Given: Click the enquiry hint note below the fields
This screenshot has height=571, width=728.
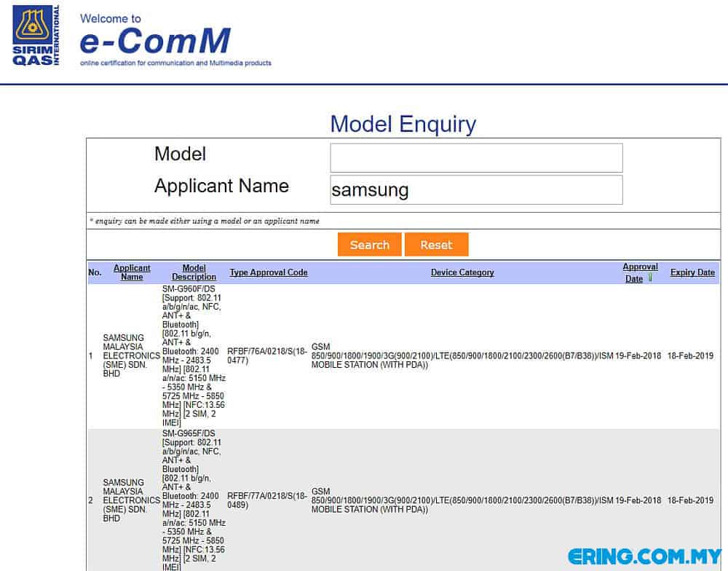Looking at the screenshot, I should (205, 221).
